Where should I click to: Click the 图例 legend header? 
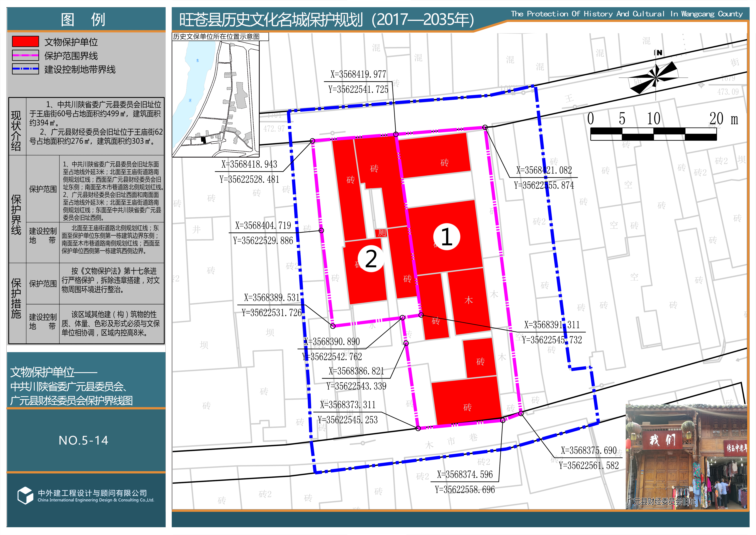83,19
